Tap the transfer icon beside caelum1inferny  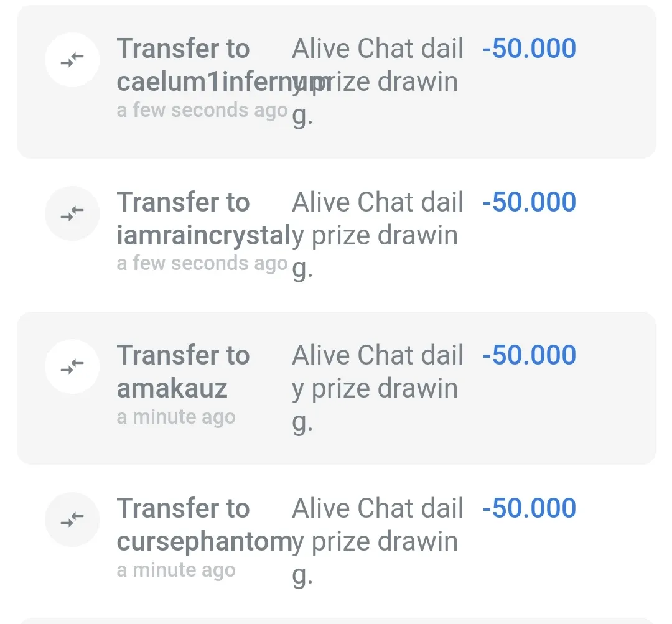click(72, 60)
